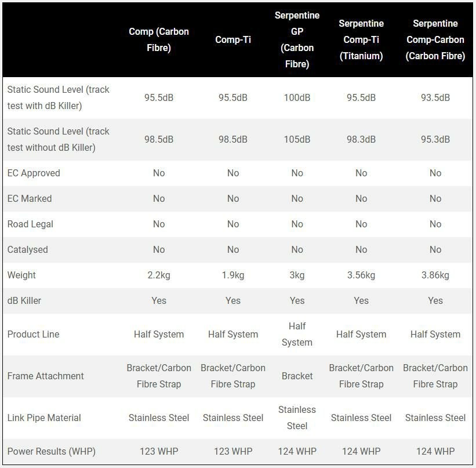Click the Comp (Carbon Fibre) column header
The width and height of the screenshot is (476, 468).
pos(159,39)
